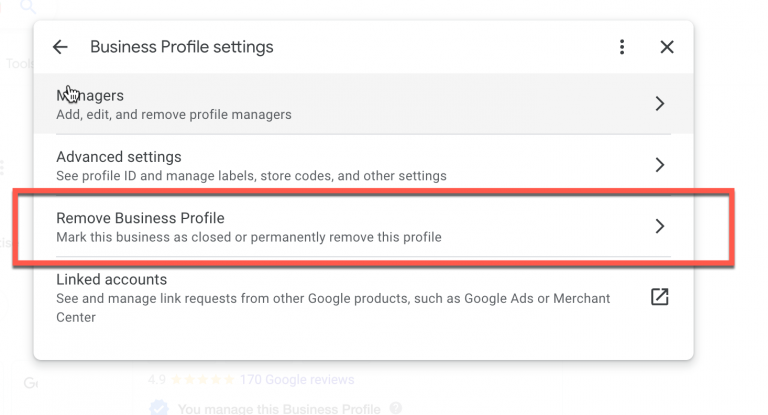Select the Linked accounts heading
768x415 pixels.
(x=111, y=280)
